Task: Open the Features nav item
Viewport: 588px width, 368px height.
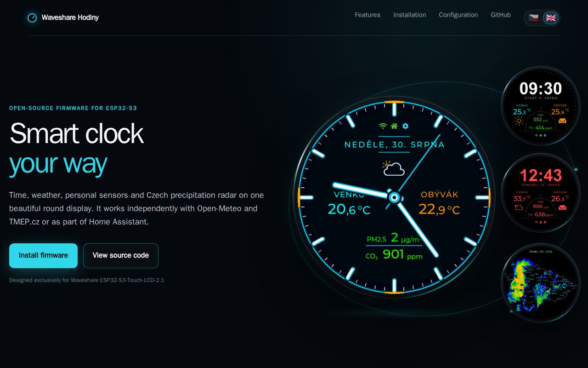Action: click(367, 15)
